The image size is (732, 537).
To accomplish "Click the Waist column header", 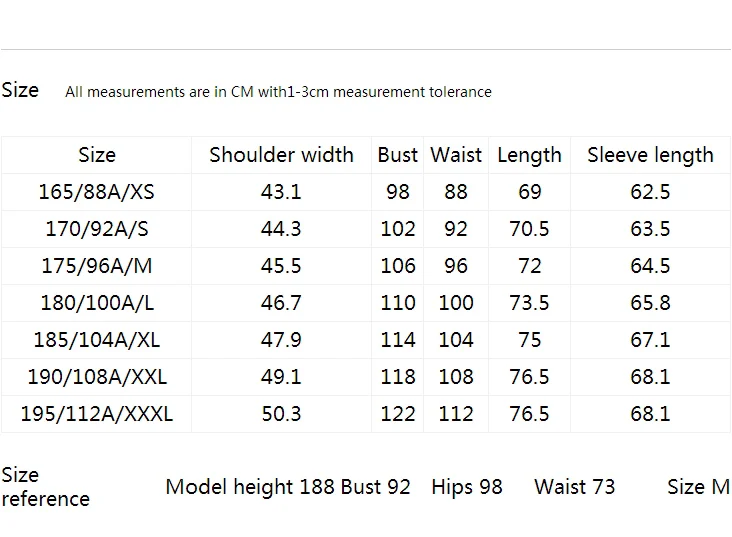I will (x=456, y=155).
